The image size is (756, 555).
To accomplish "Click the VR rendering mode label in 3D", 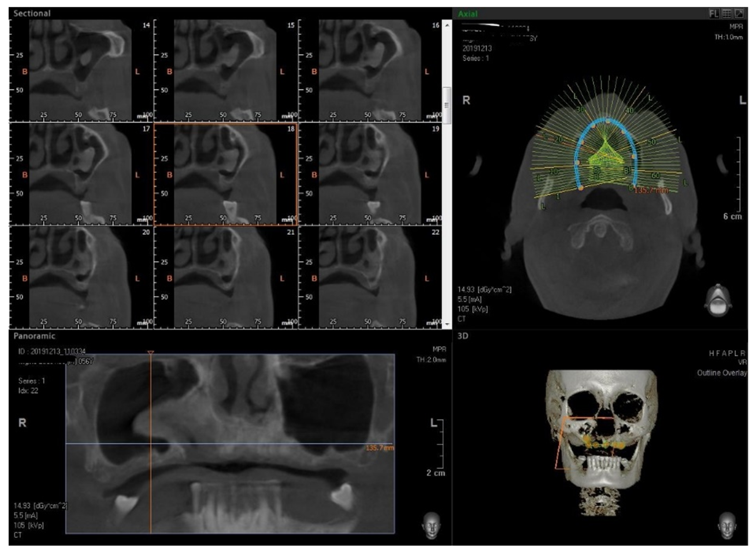I will coord(742,363).
